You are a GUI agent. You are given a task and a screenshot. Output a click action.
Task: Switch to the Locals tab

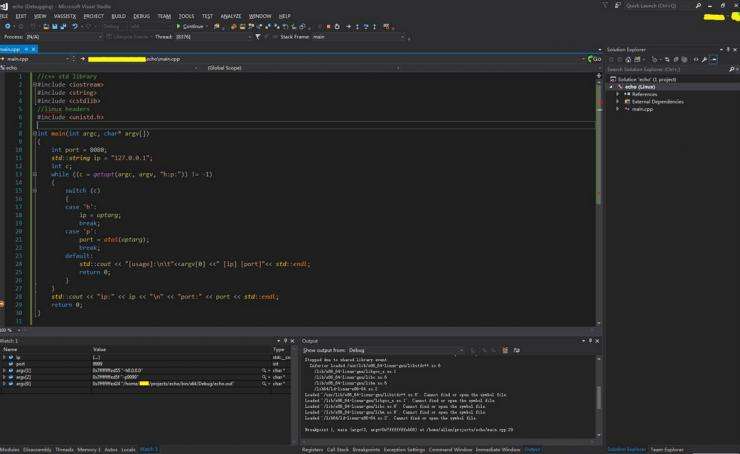[128, 449]
